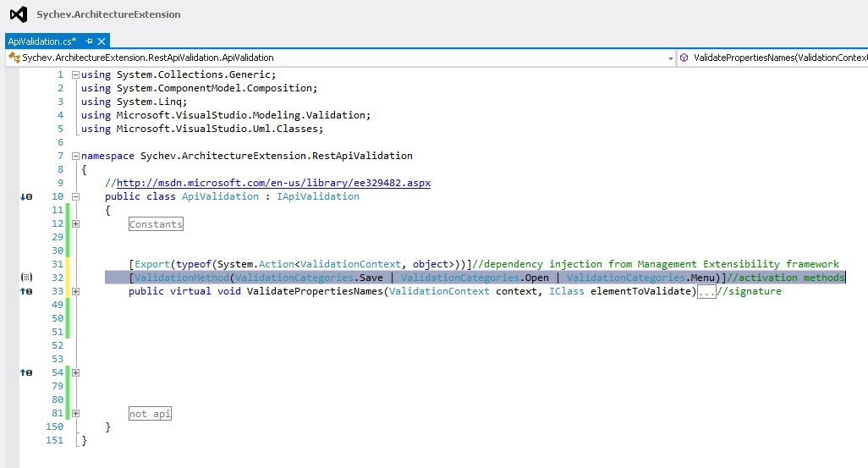Click the inheritance margin icon on line 33
This screenshot has height=468, width=868.
(26, 291)
